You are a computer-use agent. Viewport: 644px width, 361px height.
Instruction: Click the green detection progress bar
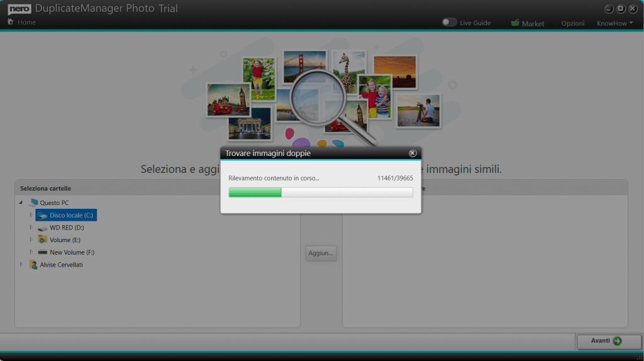pos(320,192)
